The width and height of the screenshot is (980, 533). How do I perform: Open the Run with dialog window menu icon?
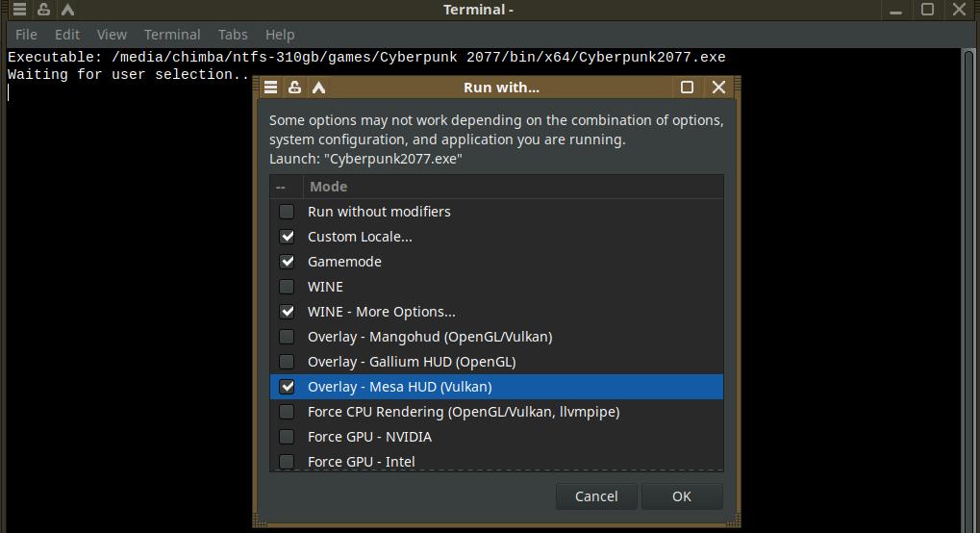tap(271, 87)
